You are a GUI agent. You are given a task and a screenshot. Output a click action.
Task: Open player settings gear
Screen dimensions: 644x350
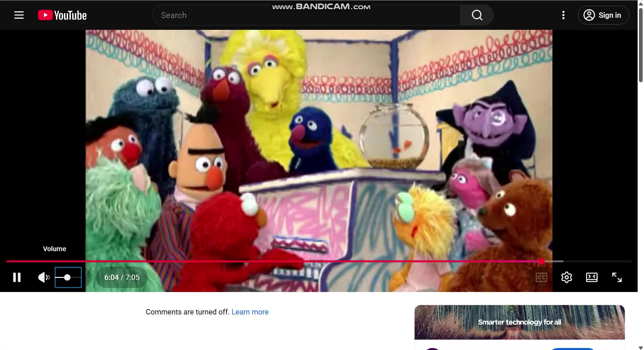point(567,277)
